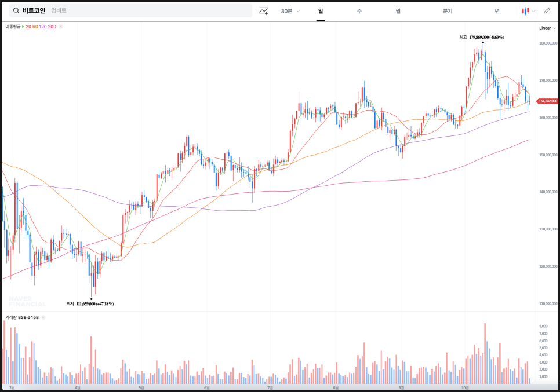Image resolution: width=560 pixels, height=392 pixels.
Task: Click the search magnifier icon
Action: [x=16, y=11]
